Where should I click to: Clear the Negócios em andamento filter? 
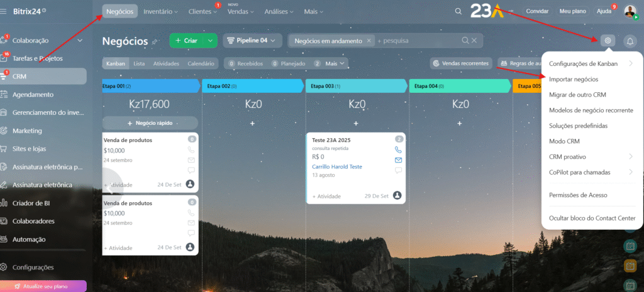369,41
